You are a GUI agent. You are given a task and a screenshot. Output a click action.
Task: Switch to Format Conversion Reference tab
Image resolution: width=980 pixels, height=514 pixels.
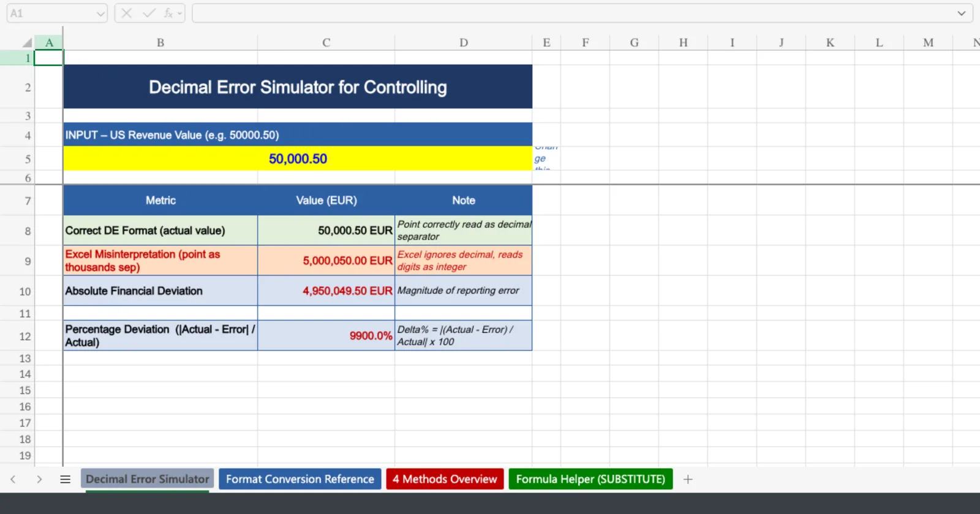(x=300, y=479)
